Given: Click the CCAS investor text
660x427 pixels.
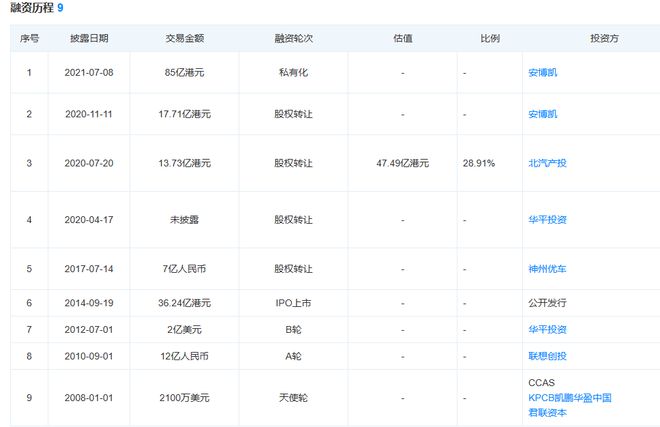Looking at the screenshot, I should click(541, 382).
